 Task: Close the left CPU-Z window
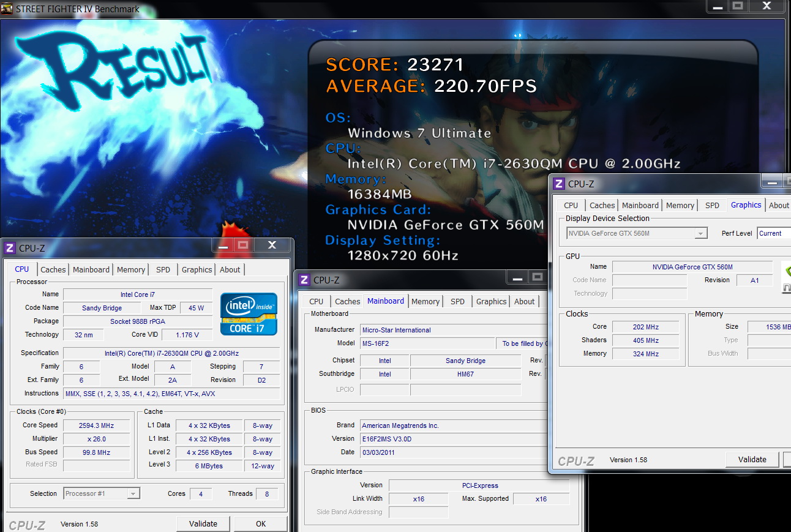point(272,245)
